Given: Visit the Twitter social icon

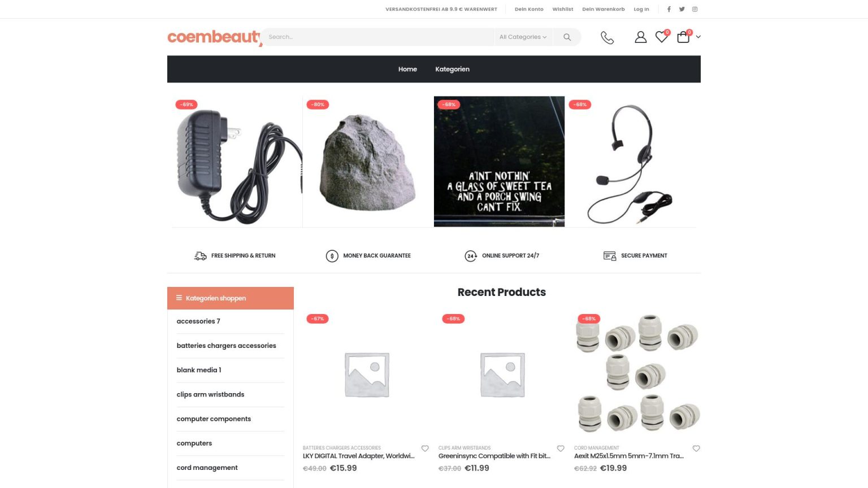Looking at the screenshot, I should coord(682,9).
